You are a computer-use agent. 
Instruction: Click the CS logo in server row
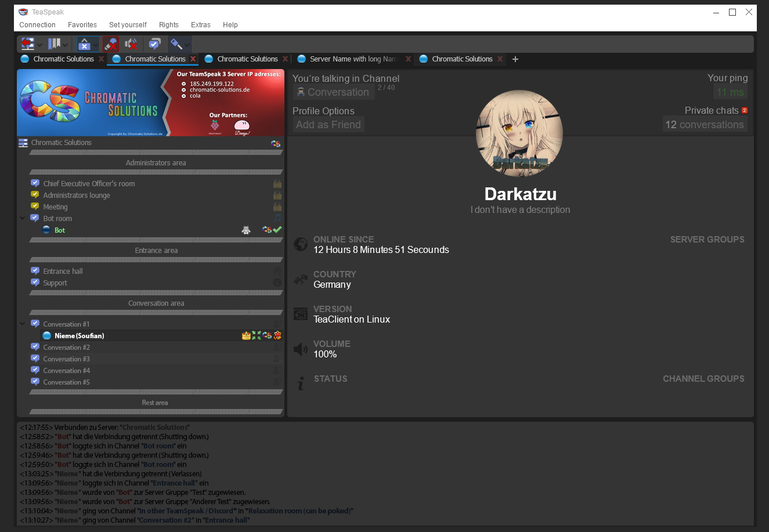click(x=276, y=143)
